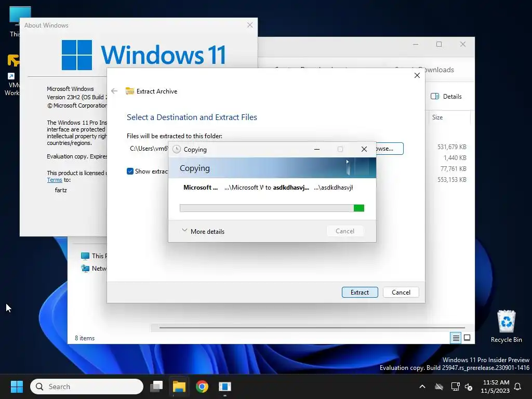Select Network in Explorer navigation pane
The height and width of the screenshot is (399, 532).
pos(94,269)
